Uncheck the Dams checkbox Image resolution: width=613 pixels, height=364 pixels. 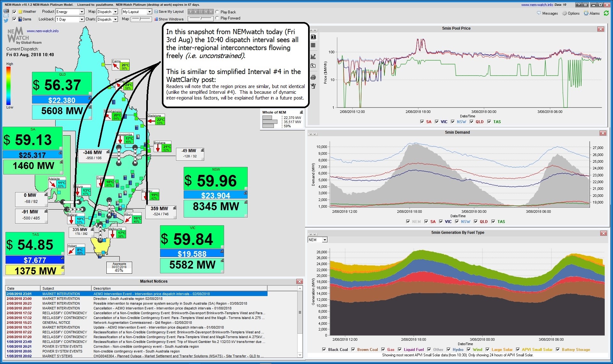(x=14, y=19)
